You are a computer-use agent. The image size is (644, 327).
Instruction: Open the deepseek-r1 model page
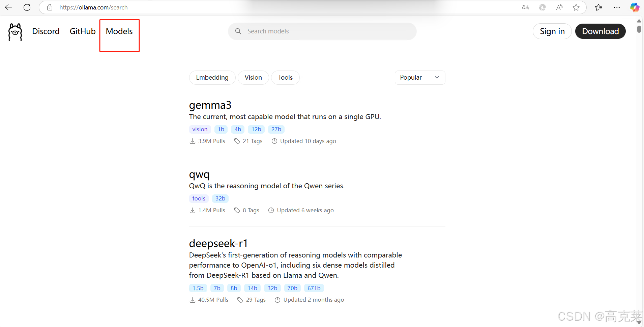(x=218, y=243)
